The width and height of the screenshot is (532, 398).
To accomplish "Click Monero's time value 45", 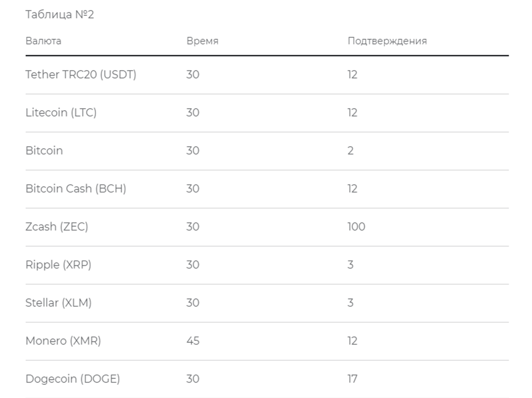I will pyautogui.click(x=193, y=341).
